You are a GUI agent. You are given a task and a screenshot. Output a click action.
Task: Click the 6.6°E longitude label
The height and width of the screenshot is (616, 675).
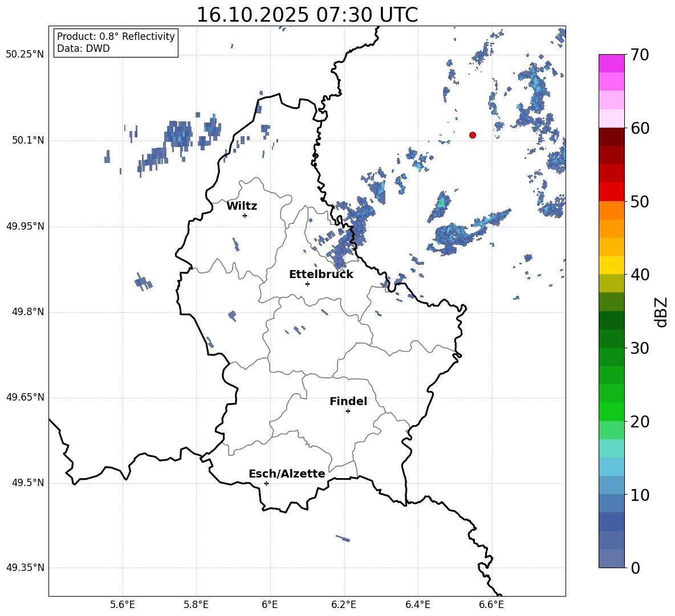pyautogui.click(x=491, y=605)
